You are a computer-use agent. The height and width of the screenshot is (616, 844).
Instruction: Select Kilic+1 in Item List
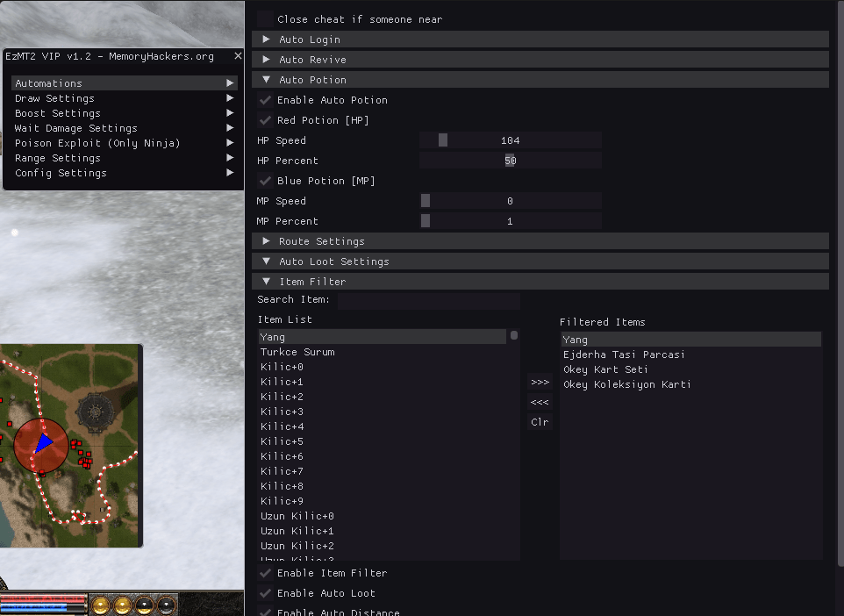click(383, 382)
